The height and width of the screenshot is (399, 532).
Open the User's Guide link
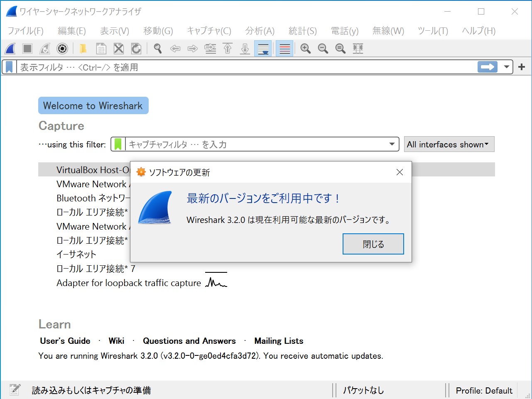click(x=65, y=340)
